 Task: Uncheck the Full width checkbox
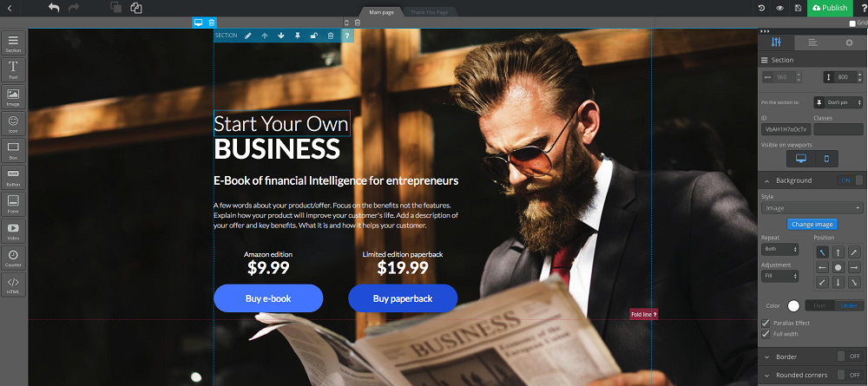click(766, 334)
